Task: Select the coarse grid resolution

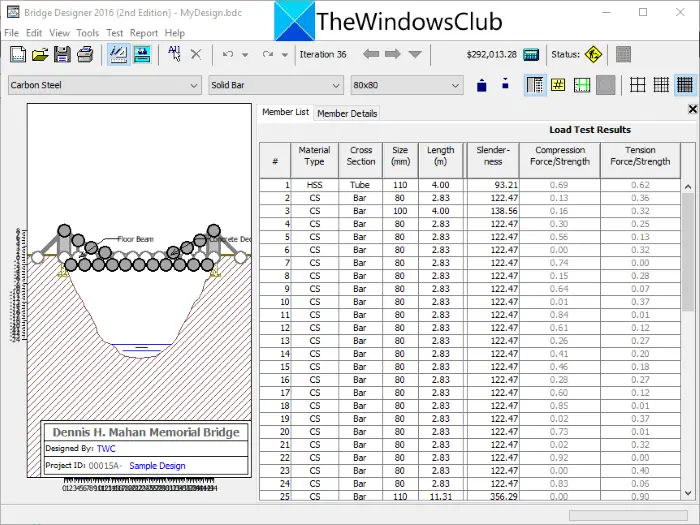Action: pyautogui.click(x=638, y=85)
